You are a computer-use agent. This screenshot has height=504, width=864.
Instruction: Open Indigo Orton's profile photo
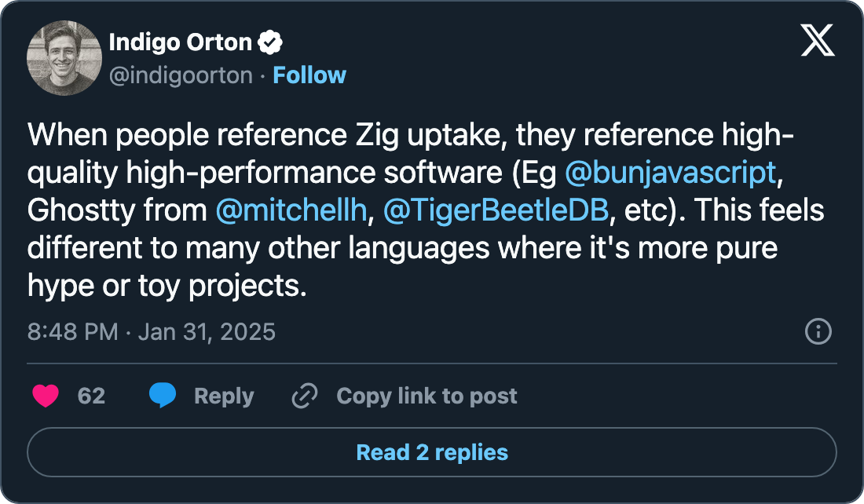[64, 58]
